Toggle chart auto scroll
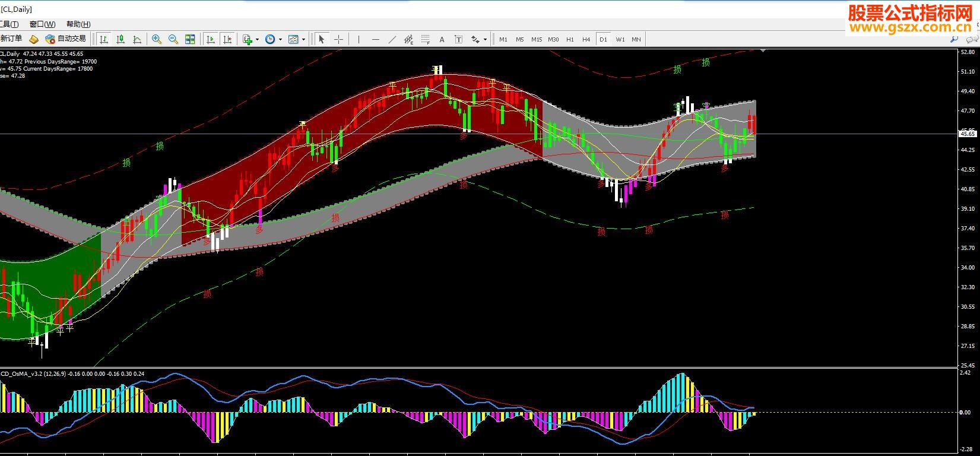 click(210, 39)
